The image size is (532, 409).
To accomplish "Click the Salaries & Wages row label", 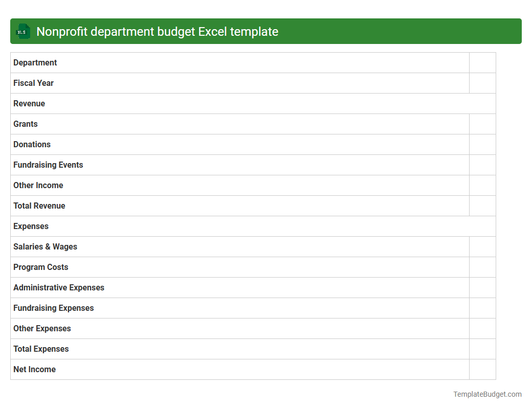I will click(45, 246).
